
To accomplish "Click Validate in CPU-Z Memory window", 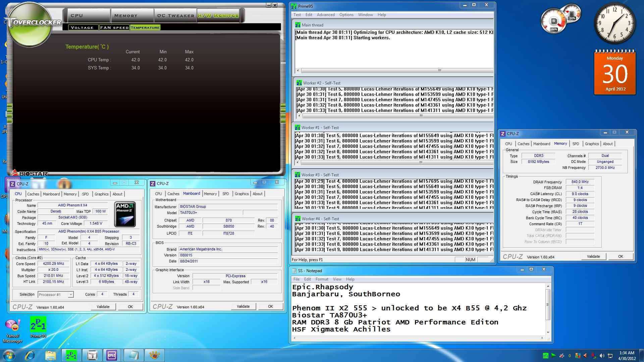I will click(593, 256).
